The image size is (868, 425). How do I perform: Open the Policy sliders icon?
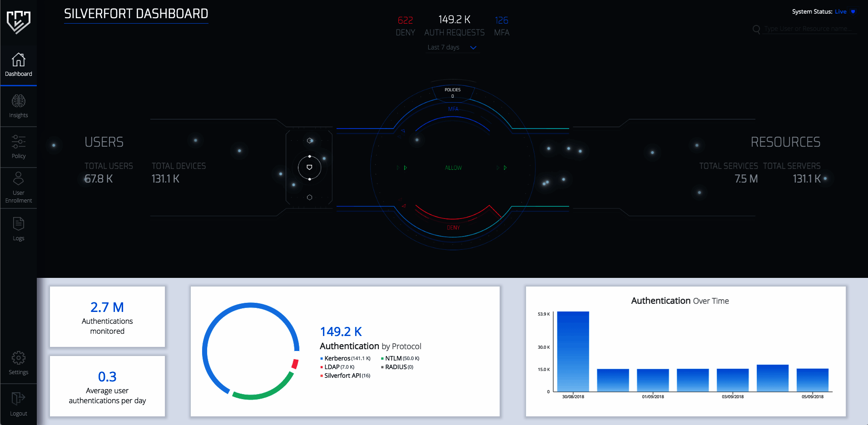pyautogui.click(x=19, y=142)
